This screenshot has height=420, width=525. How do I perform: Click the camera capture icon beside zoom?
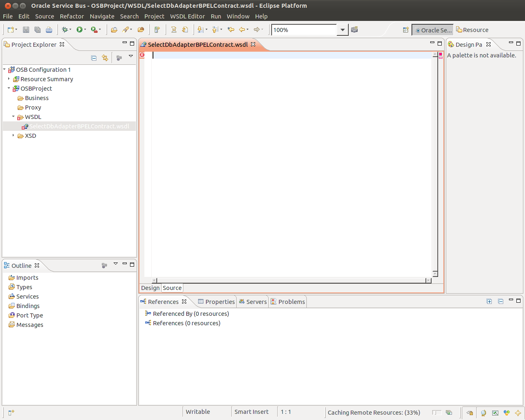pyautogui.click(x=354, y=30)
